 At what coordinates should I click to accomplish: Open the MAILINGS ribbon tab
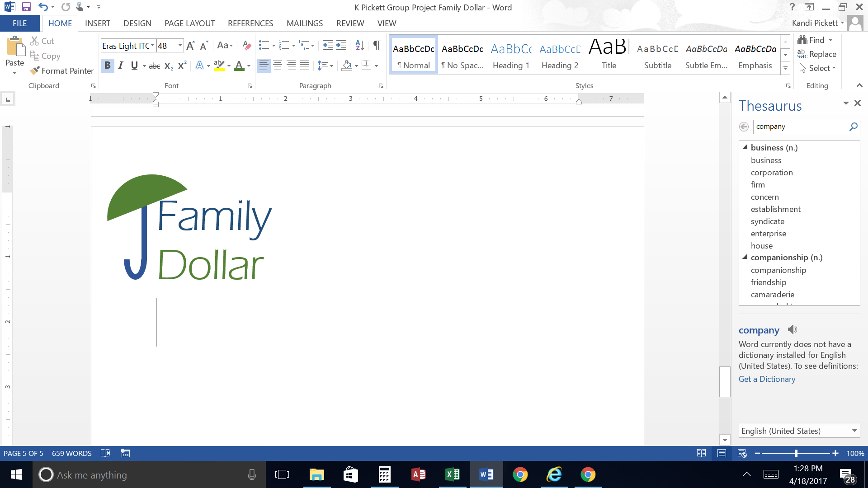304,23
